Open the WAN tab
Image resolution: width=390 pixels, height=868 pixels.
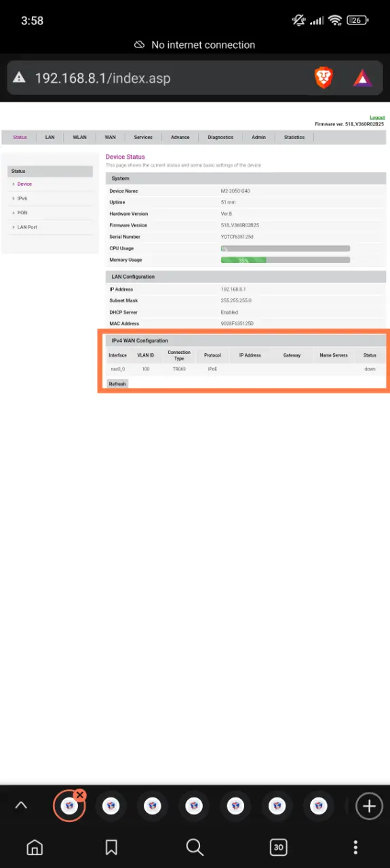pyautogui.click(x=111, y=137)
